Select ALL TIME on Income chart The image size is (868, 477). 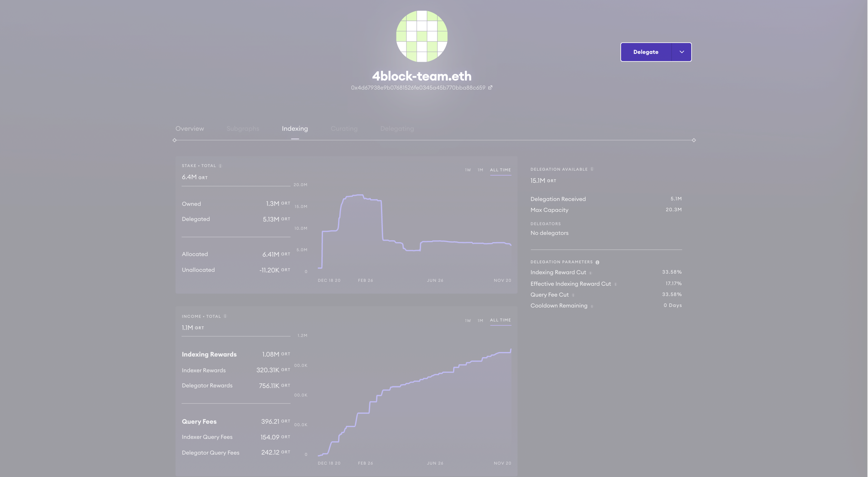[x=500, y=320]
